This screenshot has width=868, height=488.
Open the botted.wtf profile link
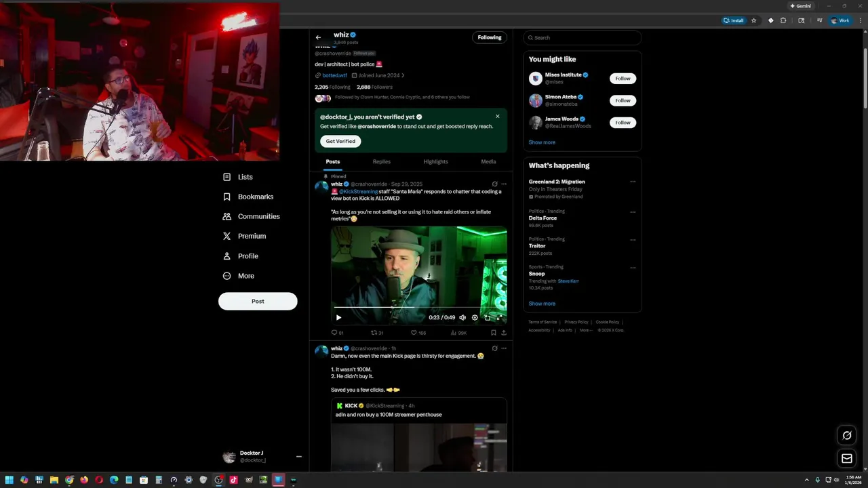(334, 75)
